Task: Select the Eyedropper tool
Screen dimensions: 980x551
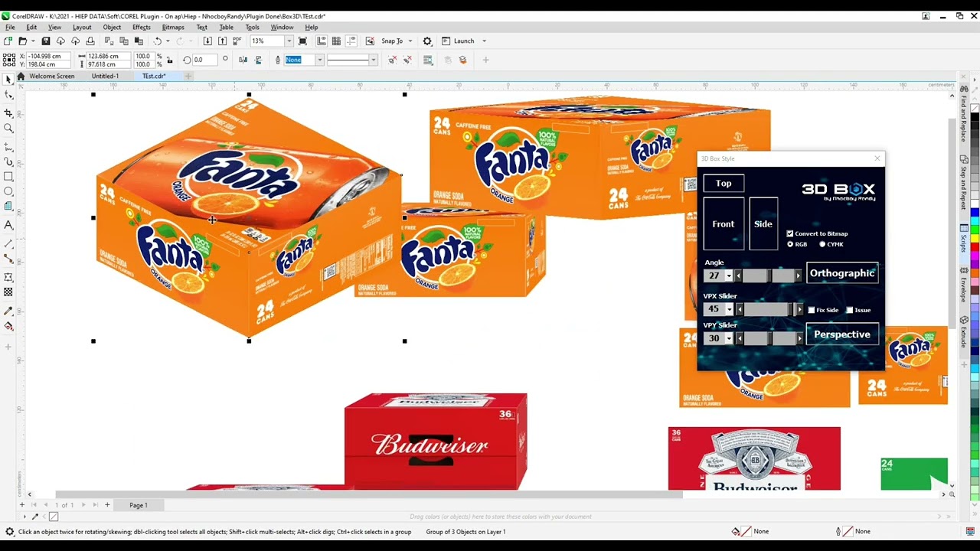Action: [8, 311]
